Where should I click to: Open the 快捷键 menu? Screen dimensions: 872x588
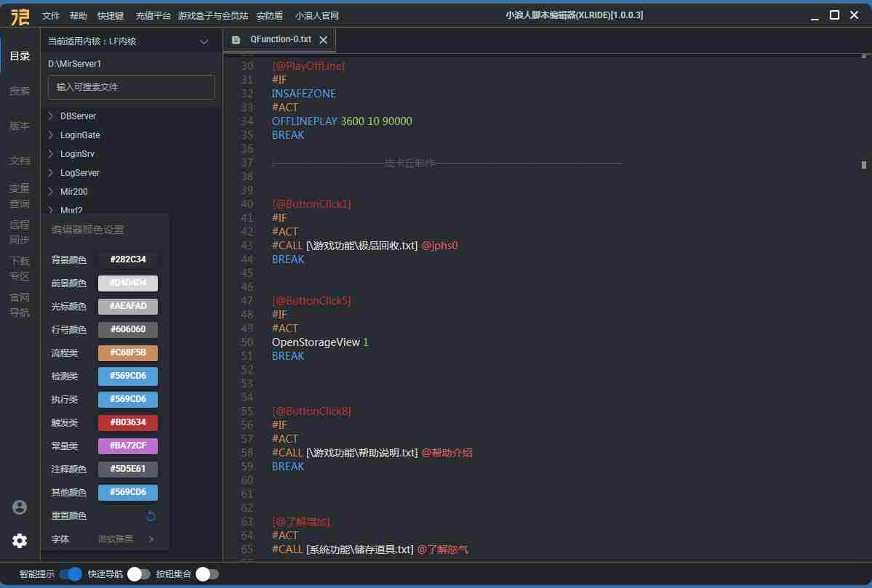(x=110, y=16)
